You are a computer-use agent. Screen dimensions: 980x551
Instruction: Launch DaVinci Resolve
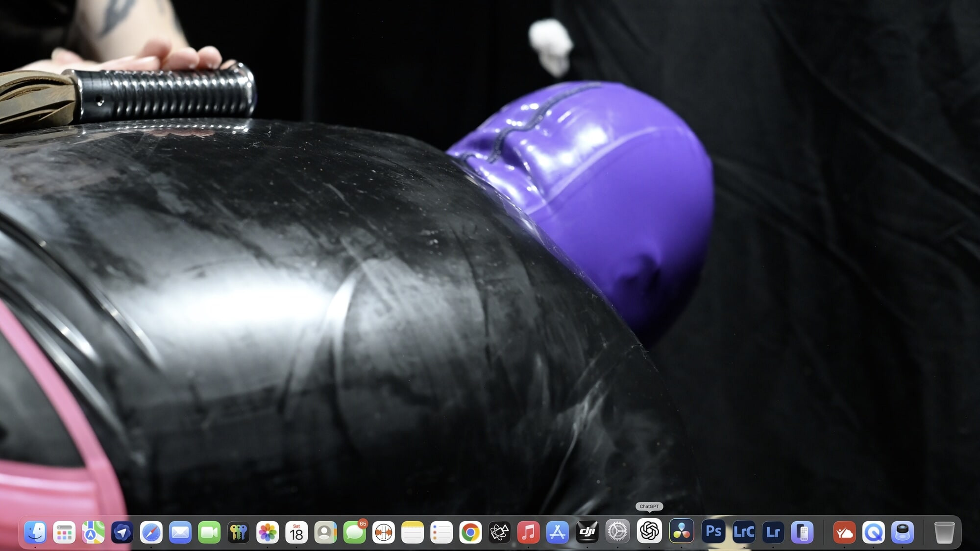682,531
